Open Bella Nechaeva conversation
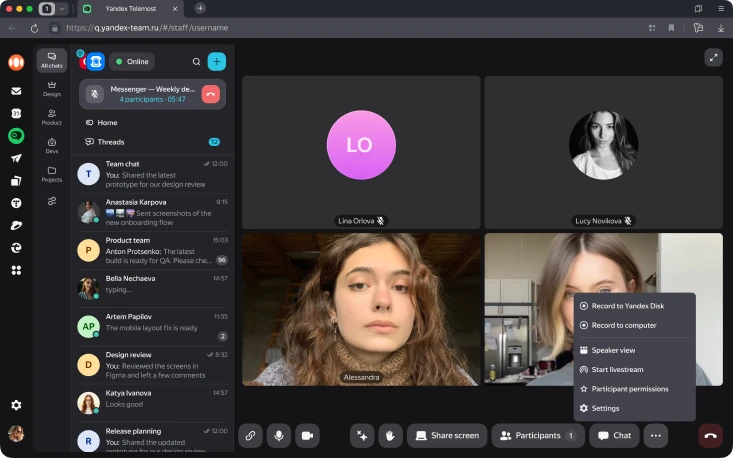This screenshot has height=458, width=733. (152, 288)
